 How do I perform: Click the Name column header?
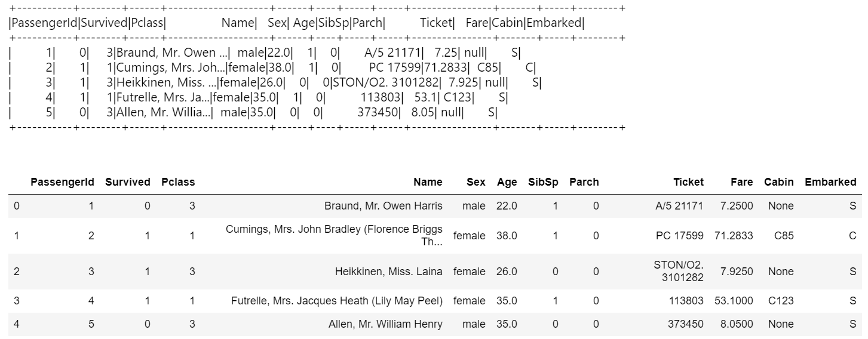click(x=428, y=182)
